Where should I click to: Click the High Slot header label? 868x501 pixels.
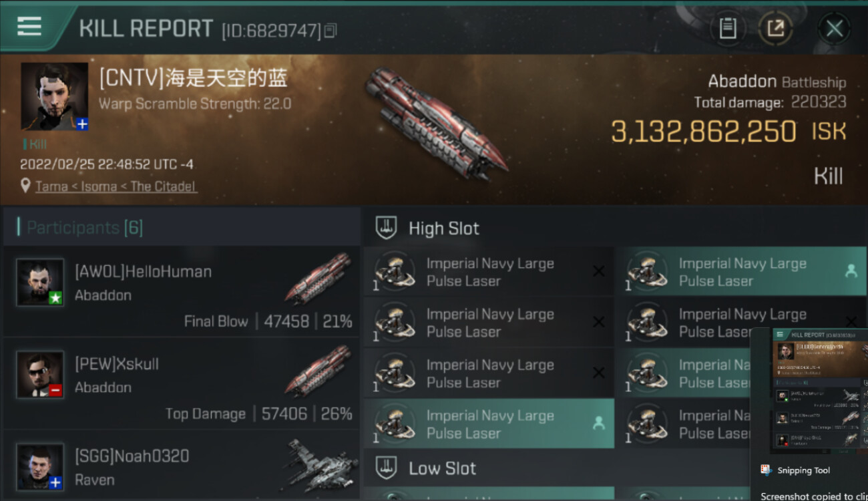[443, 228]
